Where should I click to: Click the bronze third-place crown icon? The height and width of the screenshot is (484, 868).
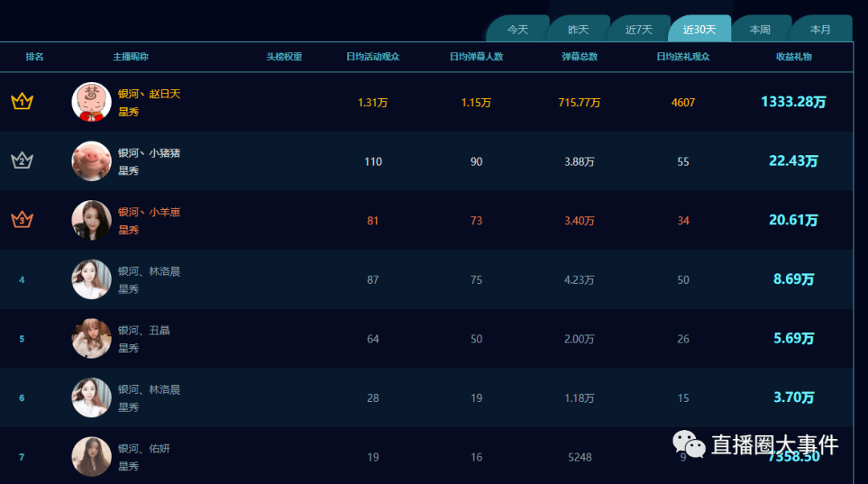point(23,219)
